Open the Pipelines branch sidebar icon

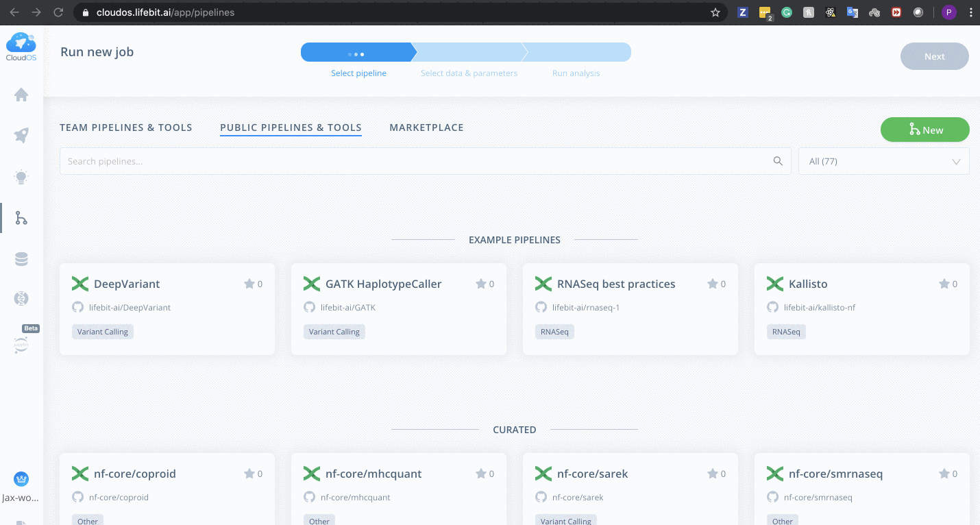coord(21,219)
